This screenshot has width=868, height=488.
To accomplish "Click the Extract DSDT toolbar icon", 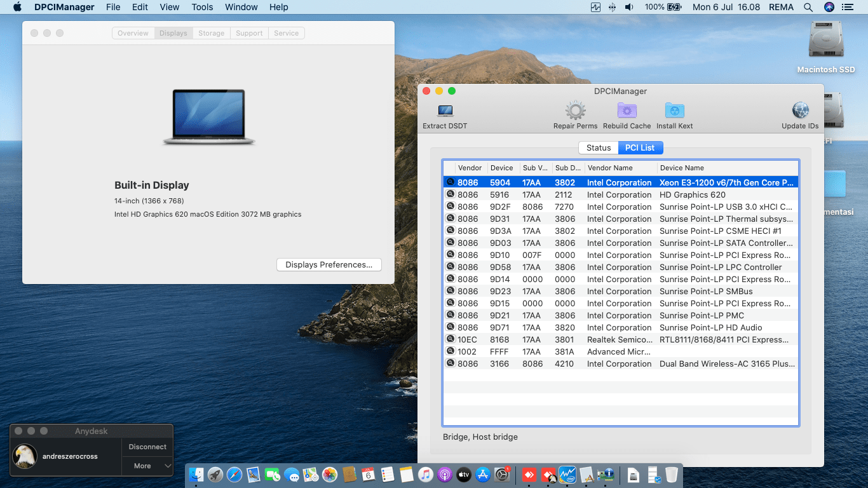I will [445, 111].
